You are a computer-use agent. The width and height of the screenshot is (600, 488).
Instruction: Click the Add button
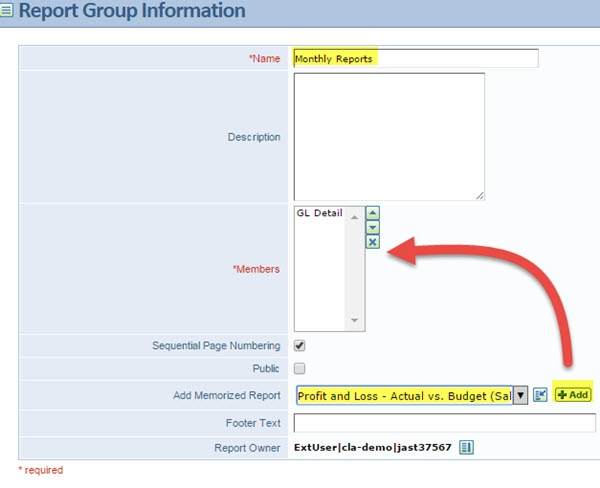572,395
